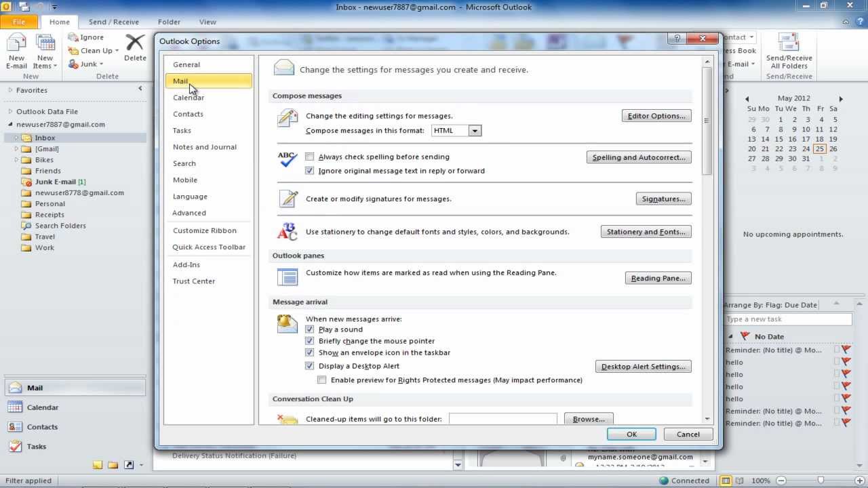Uncheck Display a Desktop Alert
The height and width of the screenshot is (488, 868).
(310, 366)
